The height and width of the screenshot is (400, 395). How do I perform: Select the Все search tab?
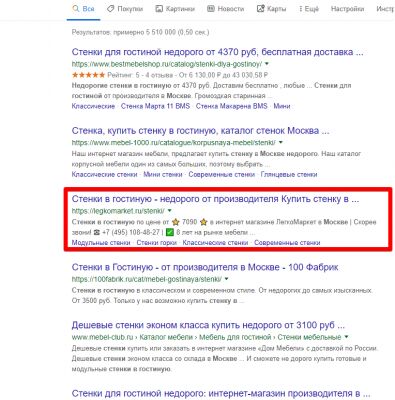point(83,9)
